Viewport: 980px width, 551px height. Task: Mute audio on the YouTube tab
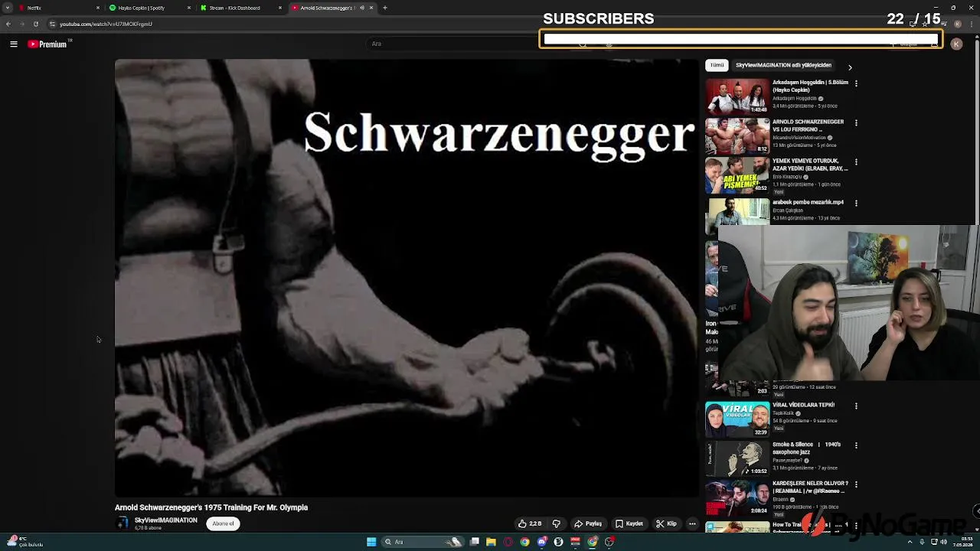pyautogui.click(x=361, y=8)
